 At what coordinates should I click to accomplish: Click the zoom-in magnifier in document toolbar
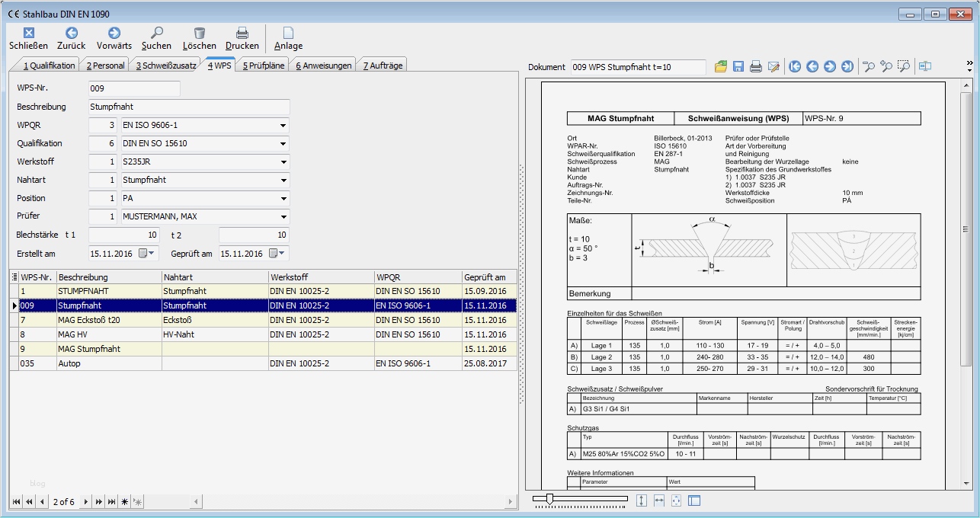[886, 67]
